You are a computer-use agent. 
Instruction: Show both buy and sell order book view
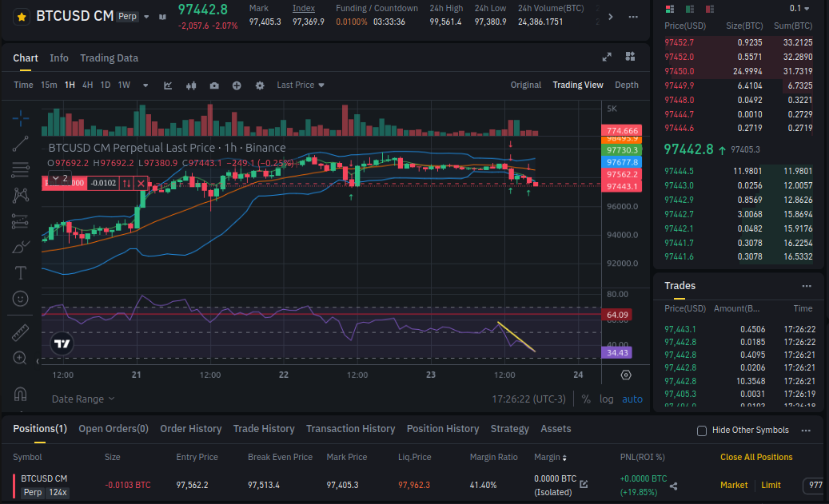(x=670, y=9)
